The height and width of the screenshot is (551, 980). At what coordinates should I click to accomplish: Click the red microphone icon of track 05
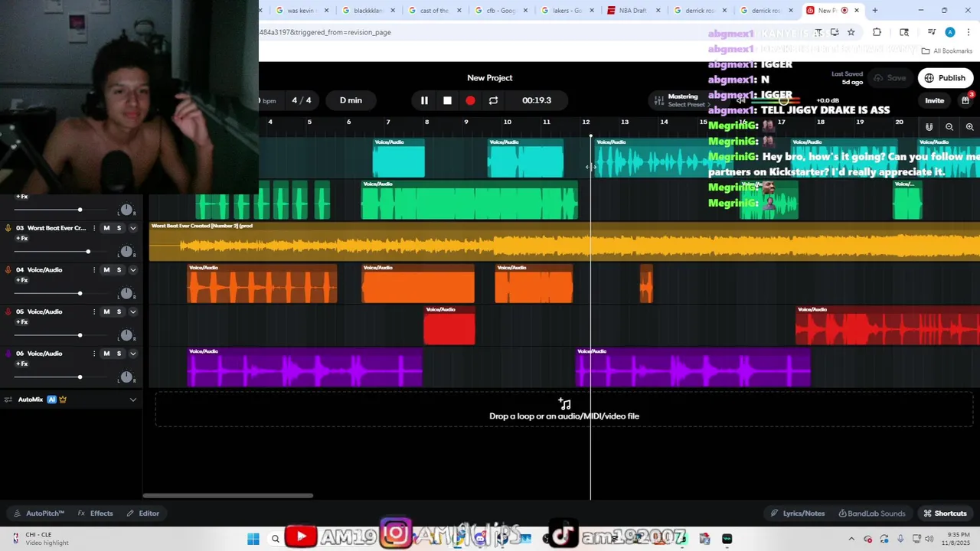click(8, 311)
